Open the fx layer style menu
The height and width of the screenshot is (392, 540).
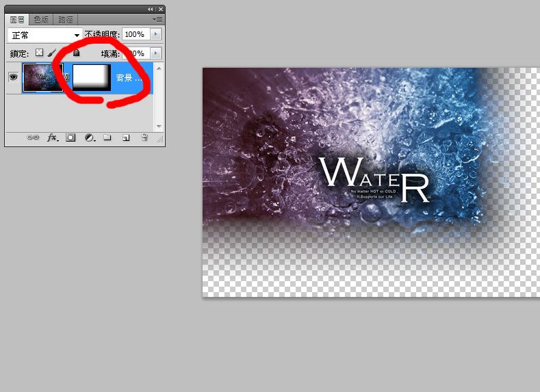pyautogui.click(x=53, y=138)
